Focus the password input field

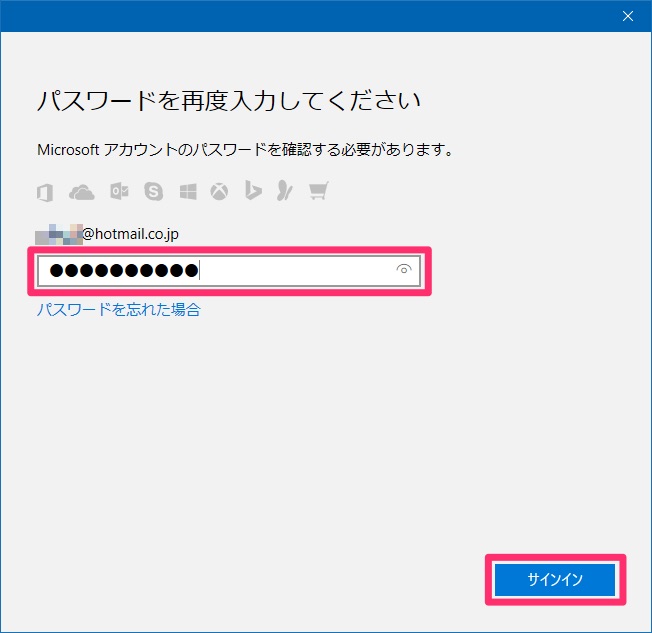[x=229, y=271]
